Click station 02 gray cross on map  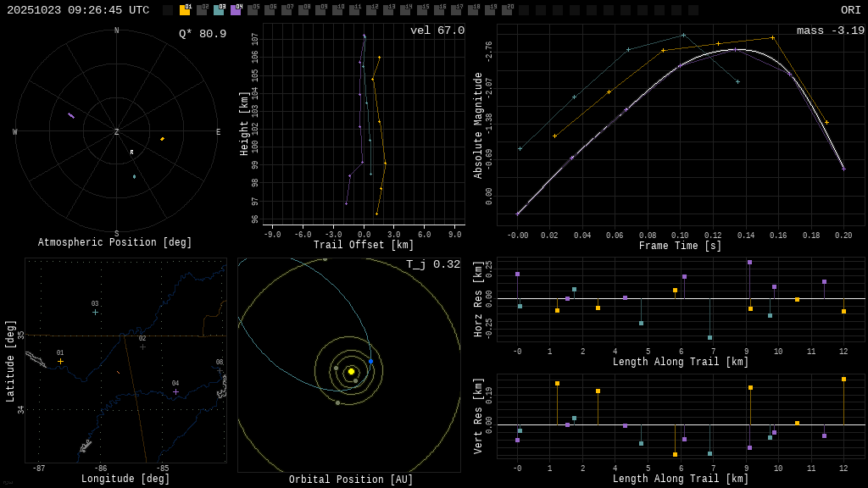coord(142,347)
